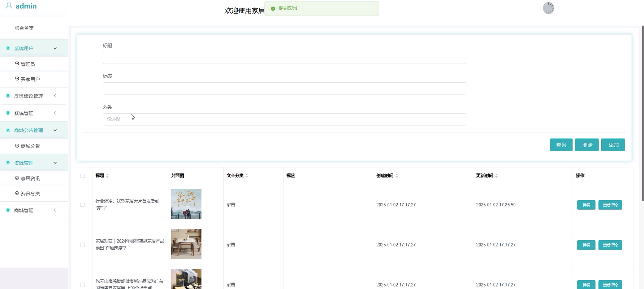
Task: Click the 添加 button
Action: point(613,145)
